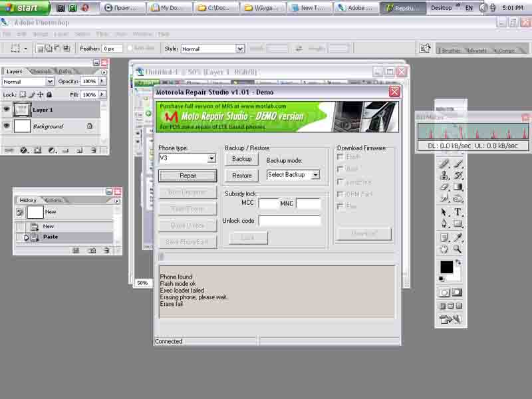Select the Hand tool
This screenshot has height=399, width=532.
[x=444, y=249]
